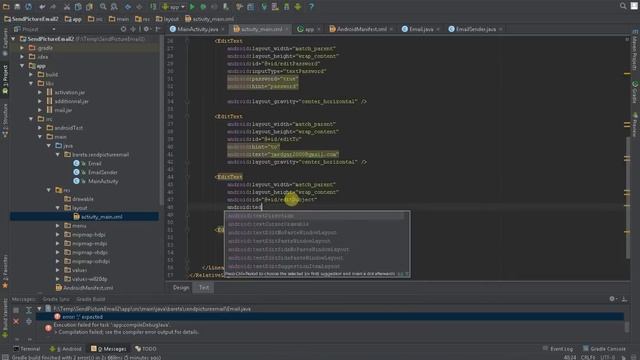640x360 pixels.
Task: Click scroll-from-source target icon in Project panel
Action: pyautogui.click(x=123, y=29)
